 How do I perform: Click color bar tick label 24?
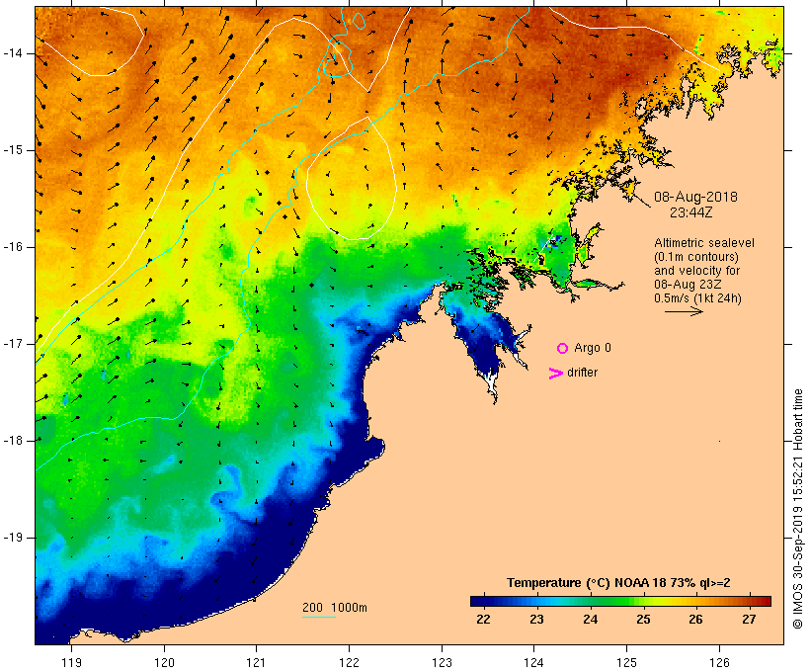click(x=591, y=620)
